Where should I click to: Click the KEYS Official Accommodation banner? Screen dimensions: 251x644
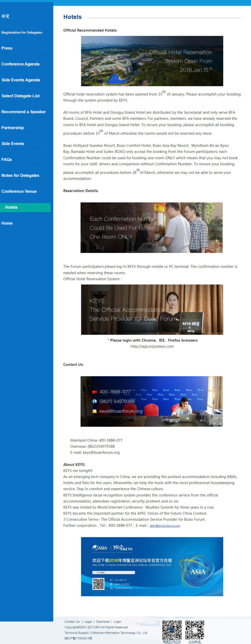[152, 309]
